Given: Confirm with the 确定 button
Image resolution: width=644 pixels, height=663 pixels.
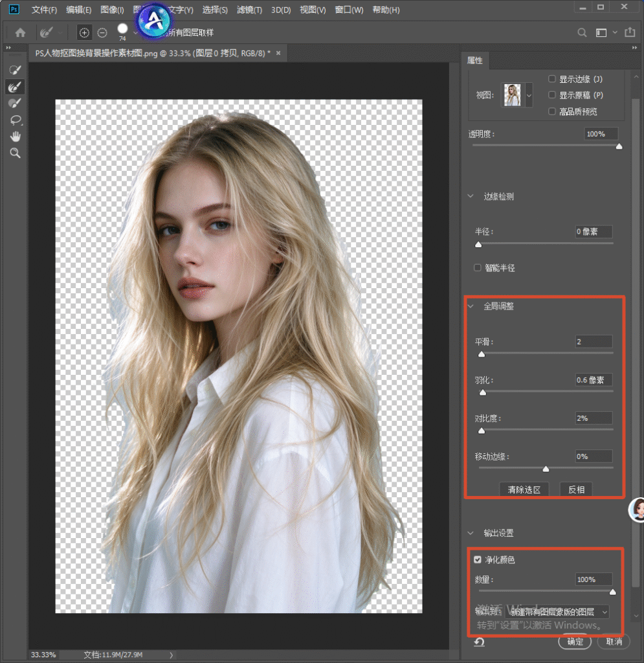Looking at the screenshot, I should 575,642.
